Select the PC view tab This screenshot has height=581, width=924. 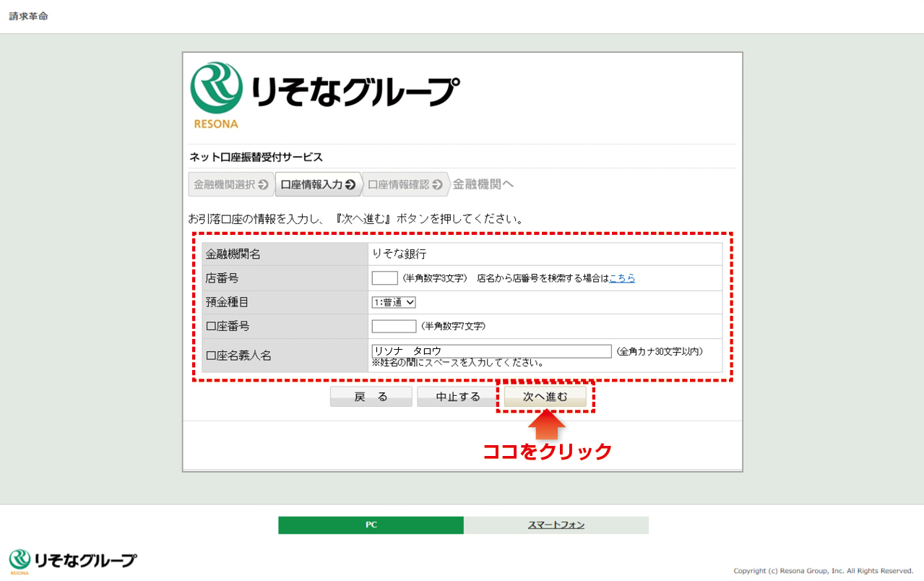pos(371,525)
